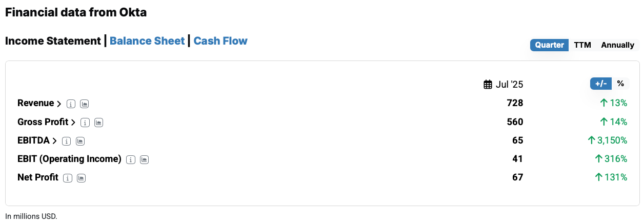Open the EBITDA chart icon

[x=80, y=141]
